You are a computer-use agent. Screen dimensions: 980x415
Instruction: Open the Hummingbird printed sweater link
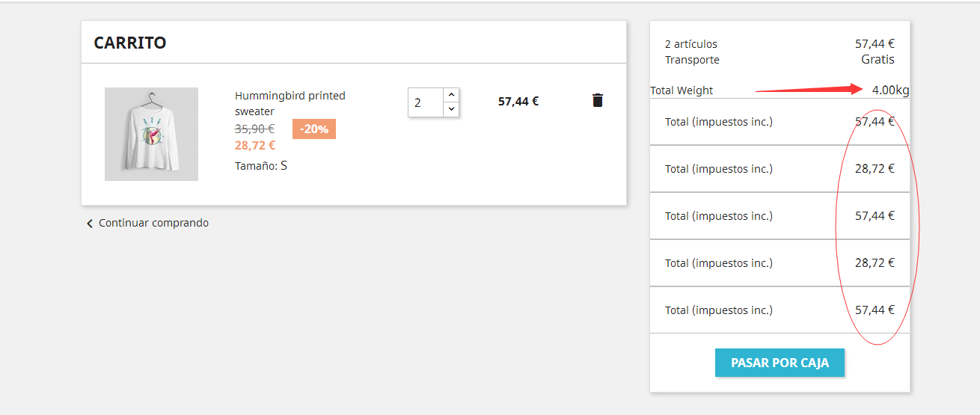coord(290,103)
